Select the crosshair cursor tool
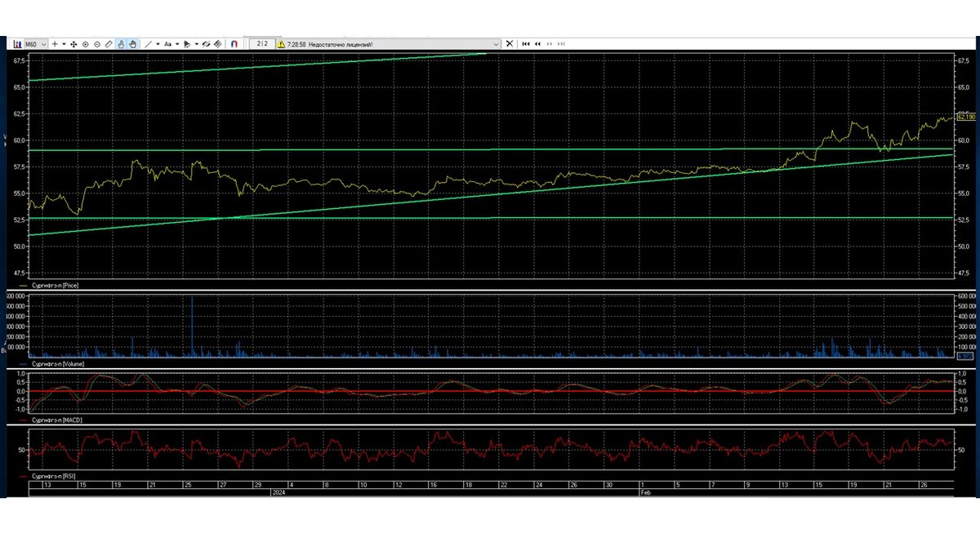The width and height of the screenshot is (980, 551). click(x=55, y=44)
